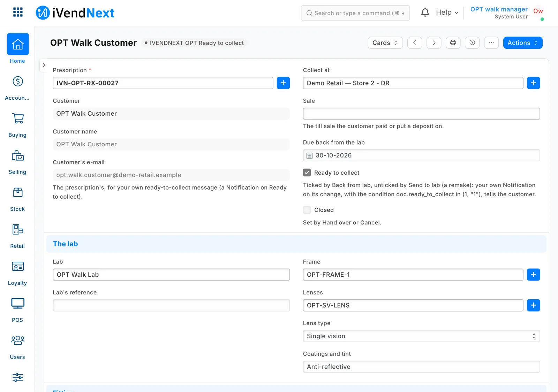
Task: Open the settings sliders sidebar icon
Action: [18, 377]
